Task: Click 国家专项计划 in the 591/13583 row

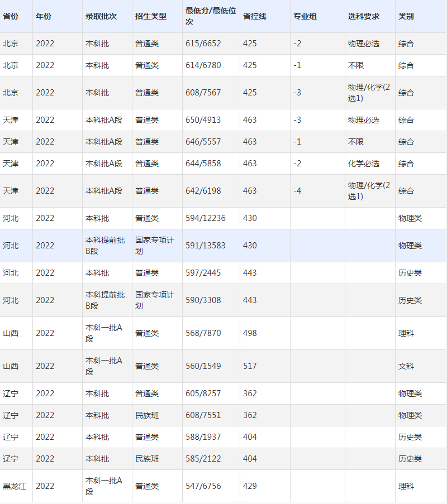Action: 155,246
